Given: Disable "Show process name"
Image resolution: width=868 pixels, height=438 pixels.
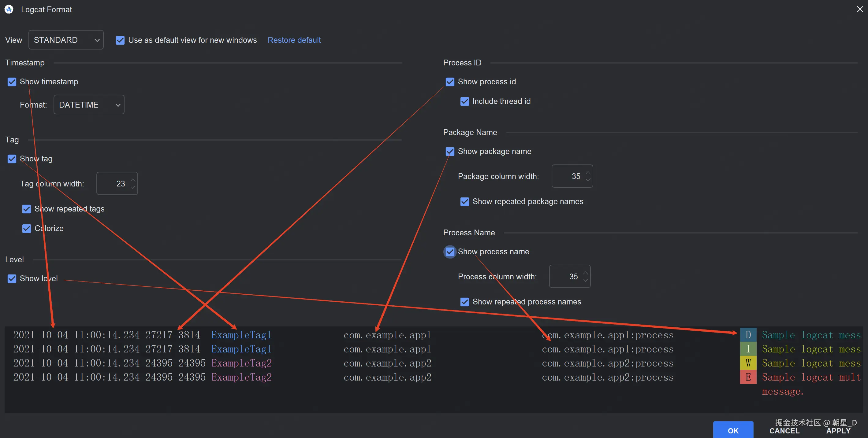Looking at the screenshot, I should 449,252.
